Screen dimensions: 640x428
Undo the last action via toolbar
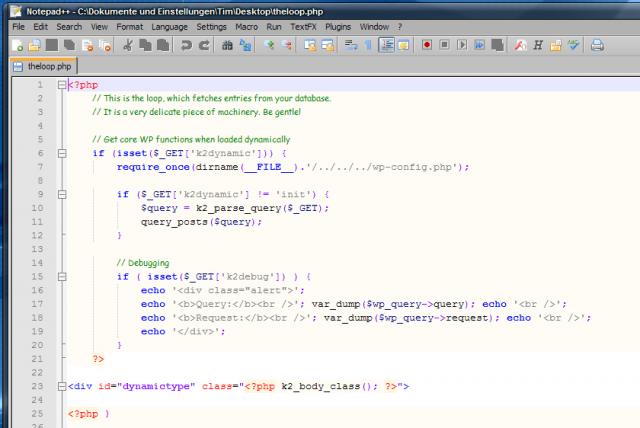pyautogui.click(x=186, y=45)
